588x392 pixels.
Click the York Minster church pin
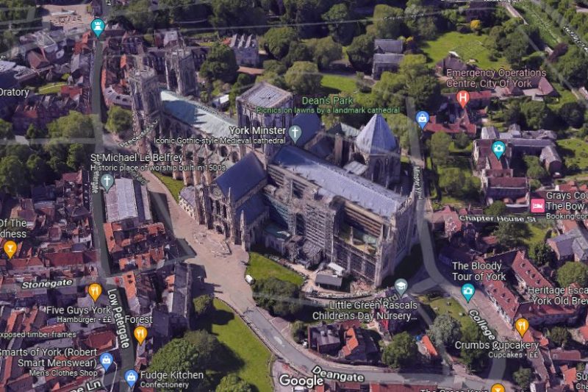295,133
